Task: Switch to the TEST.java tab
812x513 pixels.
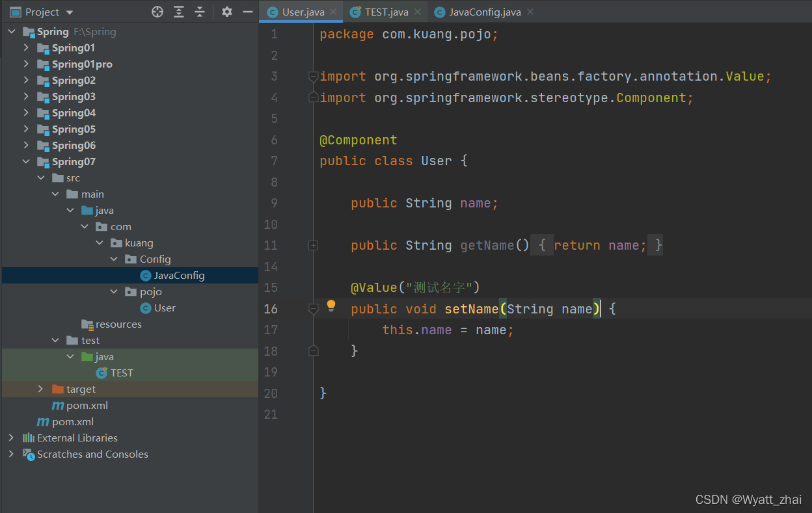Action: [x=386, y=12]
